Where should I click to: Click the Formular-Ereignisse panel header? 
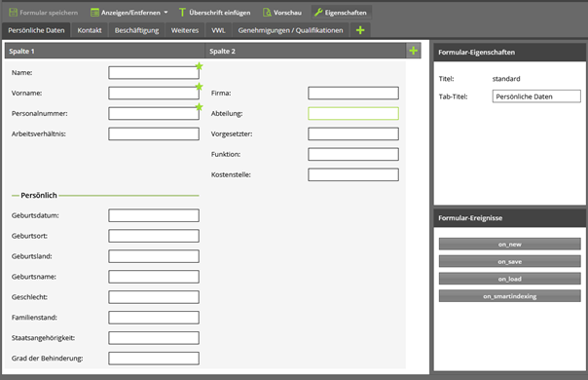(x=509, y=218)
